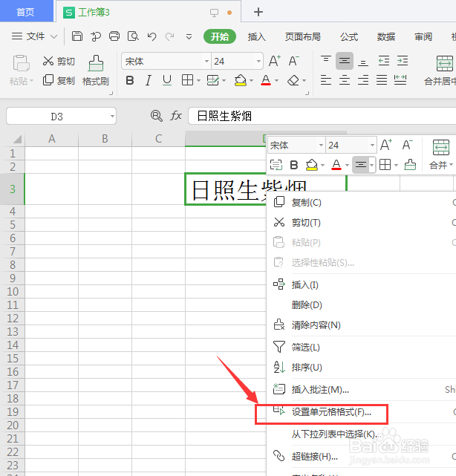This screenshot has width=456, height=476.
Task: Click justify alignment icon in ribbon
Action: click(382, 80)
